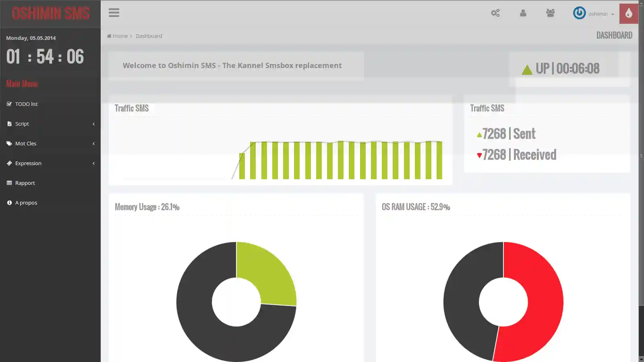Click the Mot Cles tags icon

[9, 144]
